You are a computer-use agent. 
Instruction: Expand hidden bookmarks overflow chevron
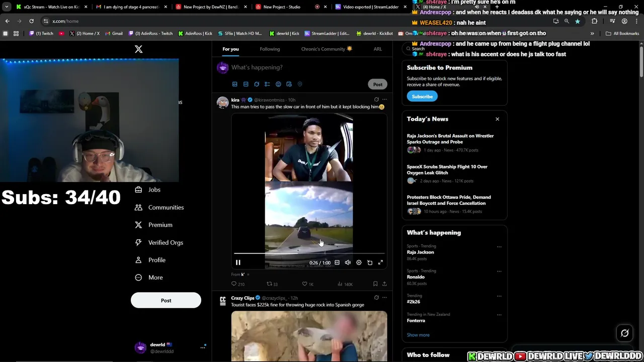(x=592, y=33)
